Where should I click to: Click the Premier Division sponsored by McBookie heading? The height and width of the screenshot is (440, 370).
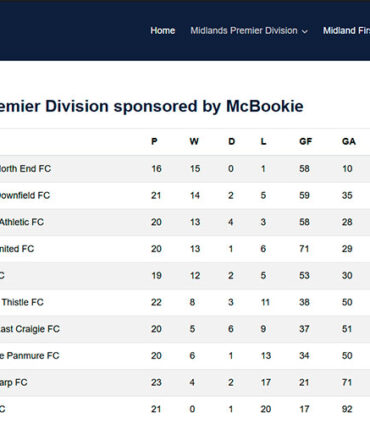pyautogui.click(x=152, y=106)
